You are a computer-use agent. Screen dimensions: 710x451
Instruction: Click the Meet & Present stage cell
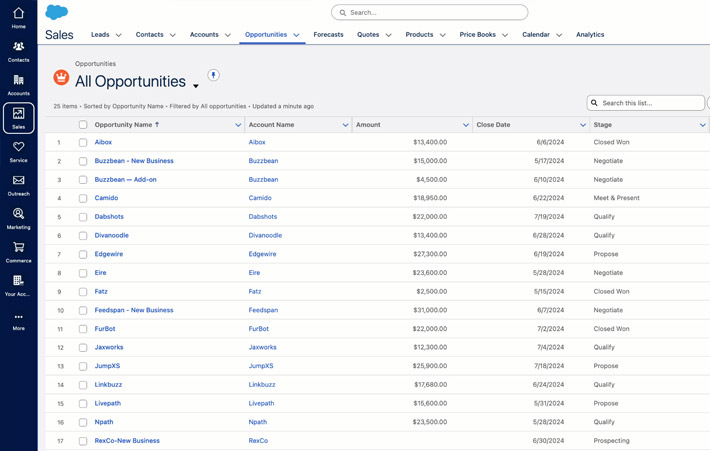pos(617,198)
